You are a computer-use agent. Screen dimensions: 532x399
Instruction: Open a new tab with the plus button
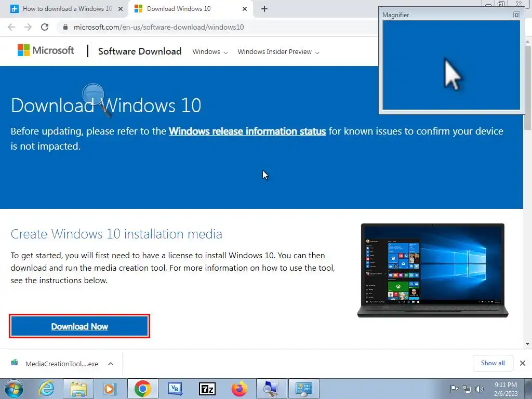click(x=264, y=9)
